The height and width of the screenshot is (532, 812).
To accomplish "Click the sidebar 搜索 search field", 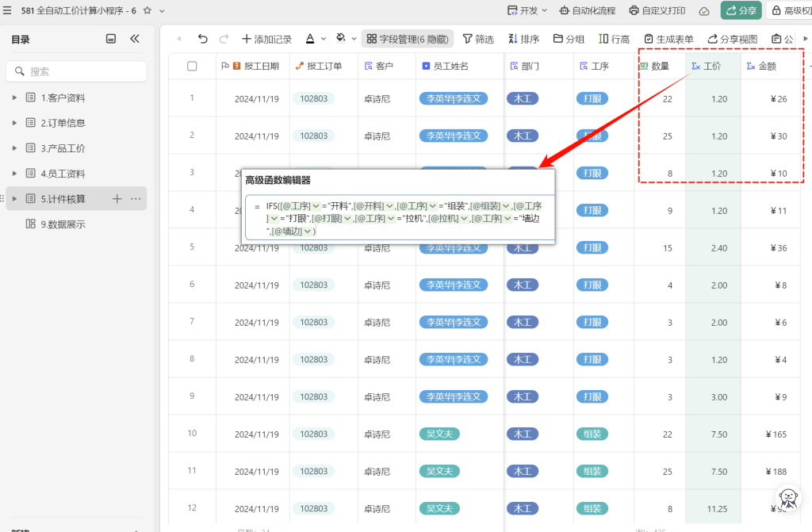I will pyautogui.click(x=76, y=71).
